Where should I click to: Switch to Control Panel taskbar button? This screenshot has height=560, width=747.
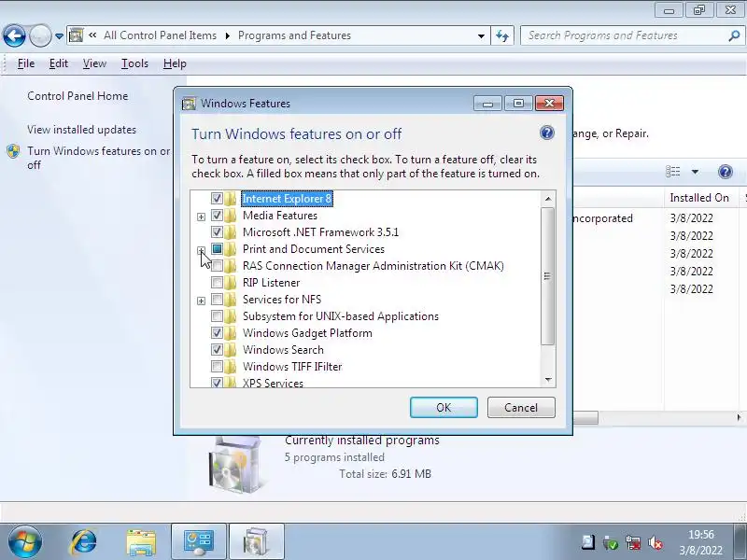pos(199,542)
